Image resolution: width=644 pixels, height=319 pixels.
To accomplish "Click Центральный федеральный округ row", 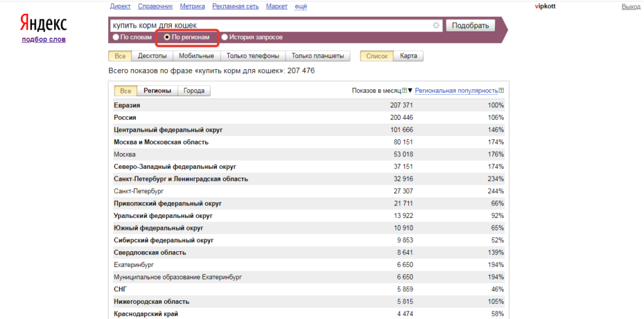I will 309,130.
